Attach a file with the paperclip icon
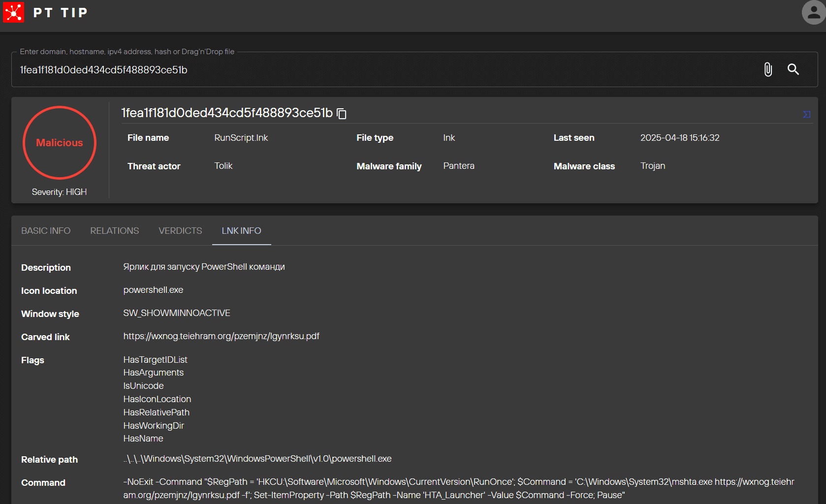The width and height of the screenshot is (826, 504). (x=768, y=69)
